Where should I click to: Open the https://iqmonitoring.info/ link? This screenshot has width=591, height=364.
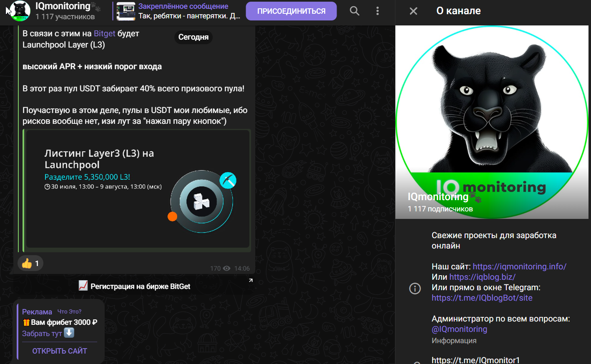519,266
